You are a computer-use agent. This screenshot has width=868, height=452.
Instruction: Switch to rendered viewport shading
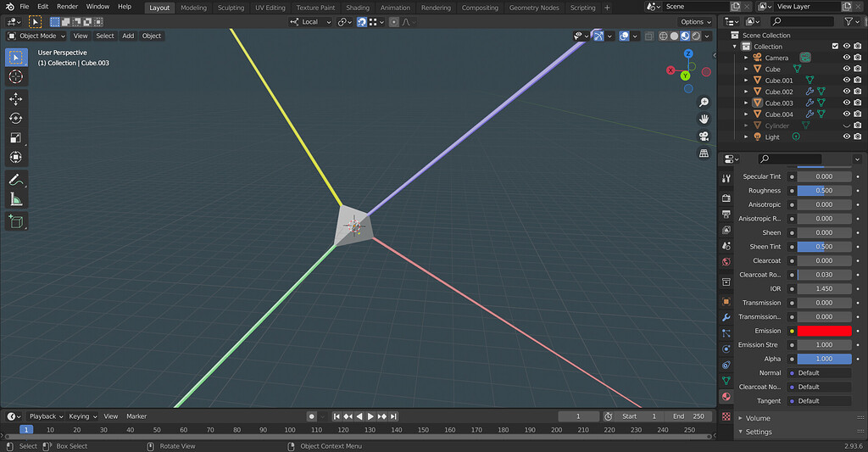(696, 36)
